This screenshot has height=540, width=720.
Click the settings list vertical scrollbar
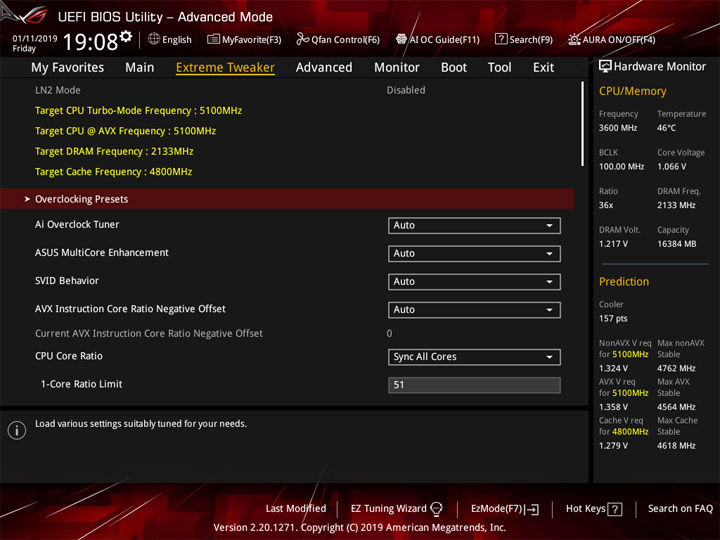click(x=582, y=124)
